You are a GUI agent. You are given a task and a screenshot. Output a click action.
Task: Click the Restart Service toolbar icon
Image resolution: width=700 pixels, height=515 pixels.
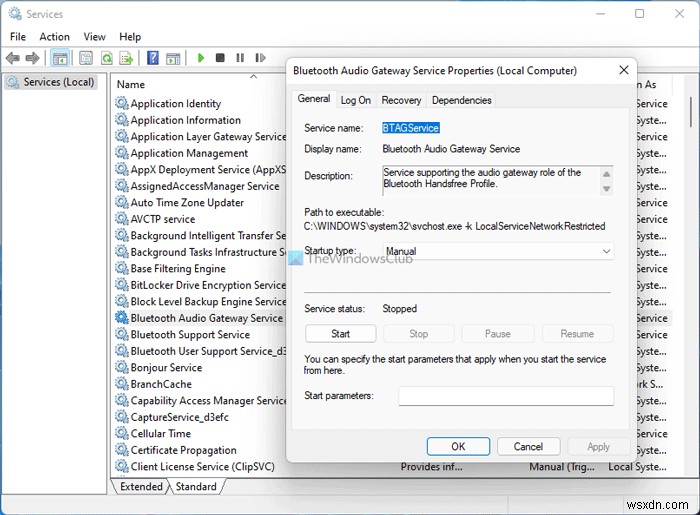[260, 58]
